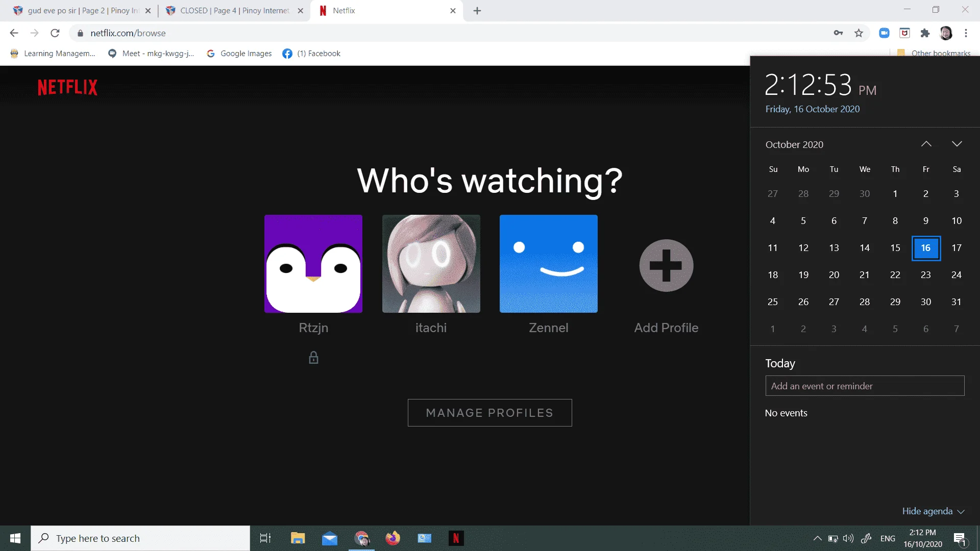Viewport: 980px width, 551px height.
Task: Close the 'gud eve po sir' tab
Action: tap(148, 11)
